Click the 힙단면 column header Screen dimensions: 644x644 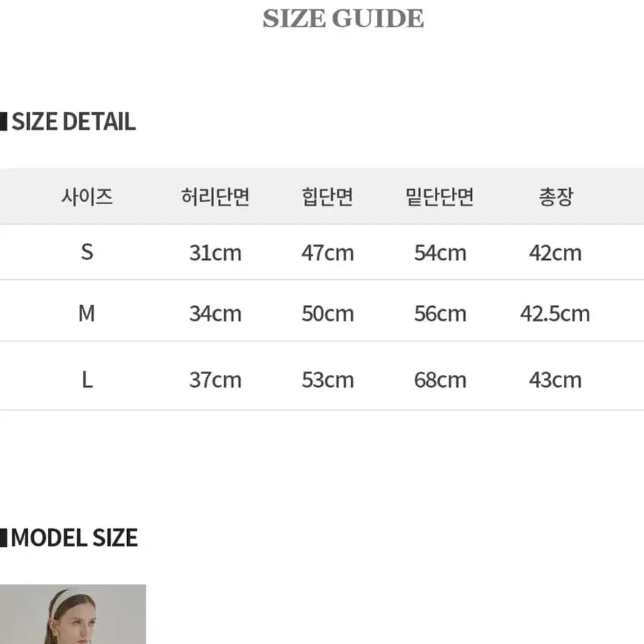pos(327,197)
